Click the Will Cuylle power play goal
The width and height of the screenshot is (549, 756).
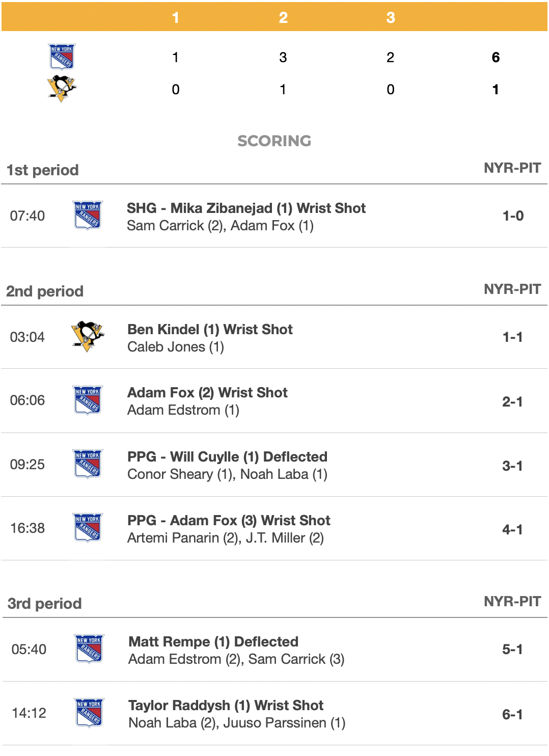pos(227,457)
